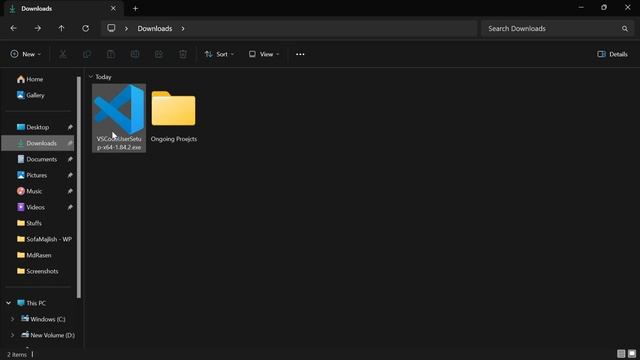Image resolution: width=640 pixels, height=360 pixels.
Task: Switch to large thumbnails view icon
Action: click(x=632, y=354)
